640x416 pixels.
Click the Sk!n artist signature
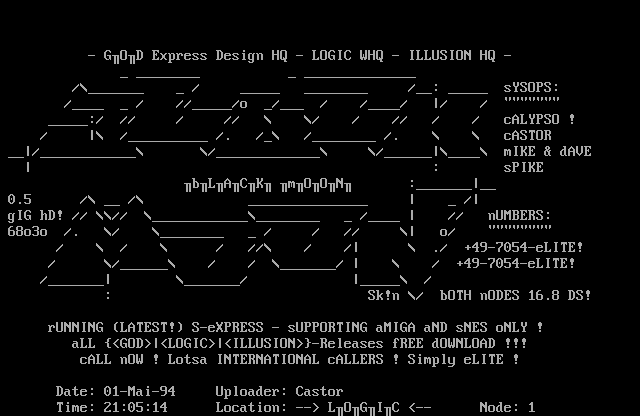(x=383, y=295)
